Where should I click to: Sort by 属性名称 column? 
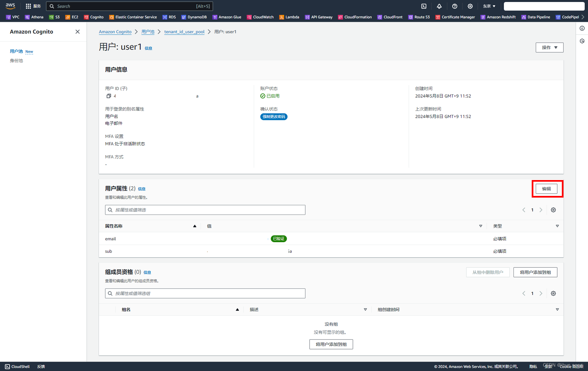(x=195, y=226)
